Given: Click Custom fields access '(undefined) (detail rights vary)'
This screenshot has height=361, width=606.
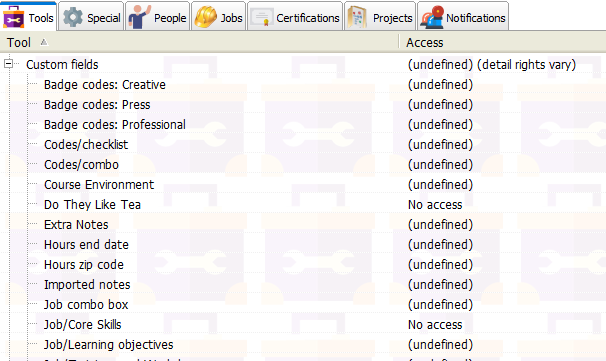Looking at the screenshot, I should pos(492,65).
